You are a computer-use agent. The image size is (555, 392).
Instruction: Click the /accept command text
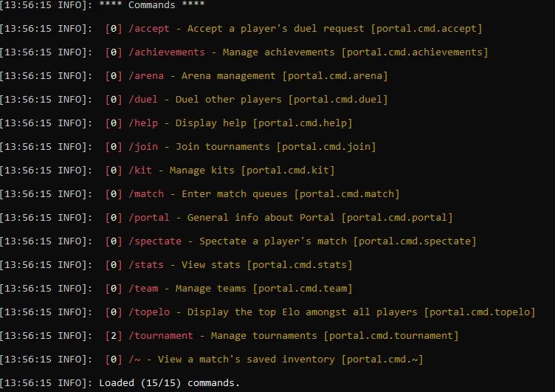149,29
